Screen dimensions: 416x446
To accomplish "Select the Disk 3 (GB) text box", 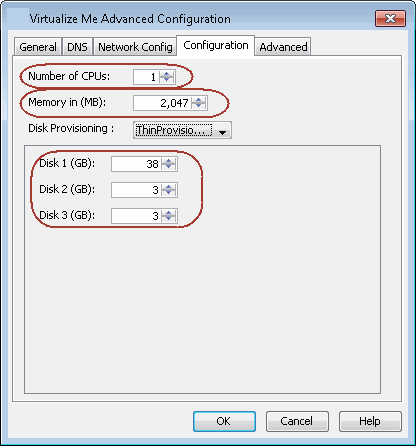I will point(136,216).
